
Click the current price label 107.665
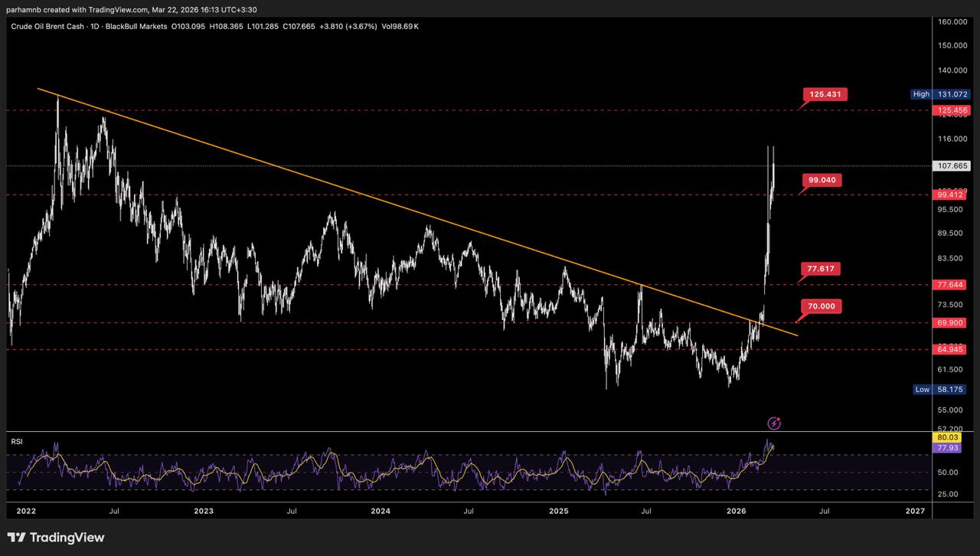[952, 165]
